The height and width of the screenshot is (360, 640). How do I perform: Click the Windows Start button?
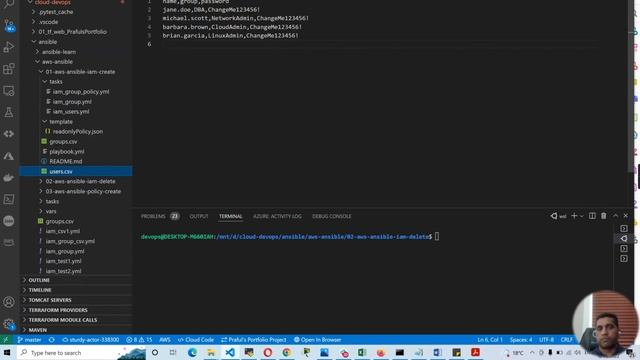[x=7, y=352]
